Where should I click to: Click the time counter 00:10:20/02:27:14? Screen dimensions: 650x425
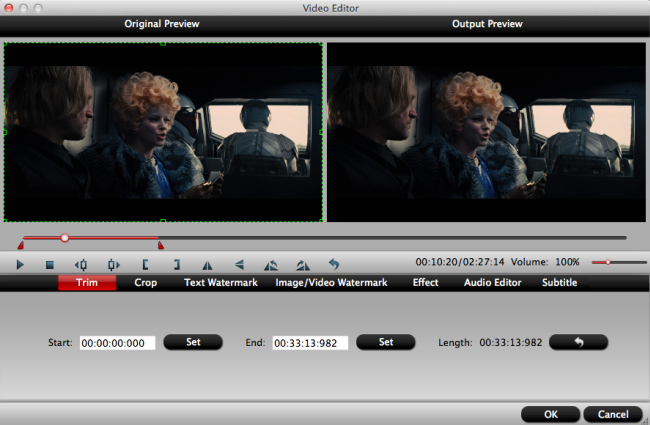point(460,262)
